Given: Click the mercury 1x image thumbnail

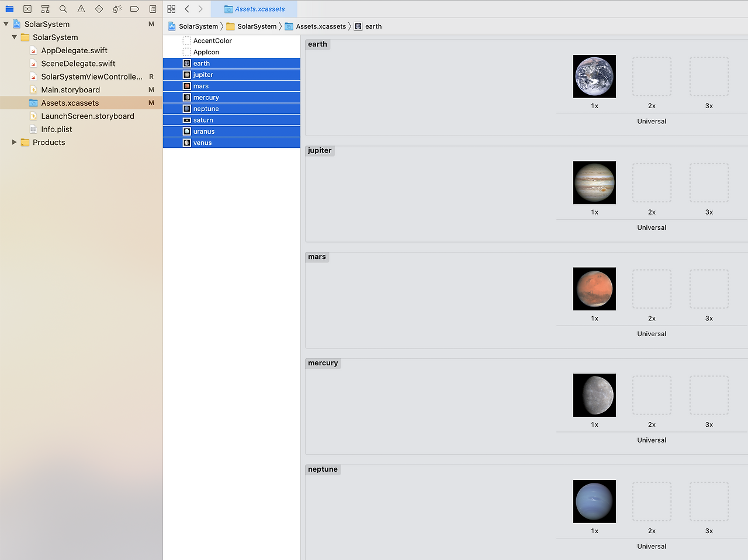Looking at the screenshot, I should [x=594, y=395].
